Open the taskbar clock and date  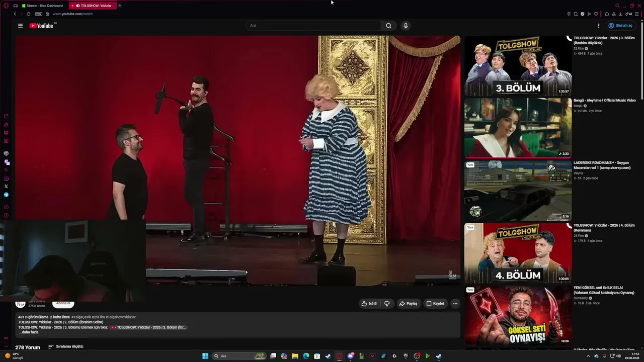632,356
